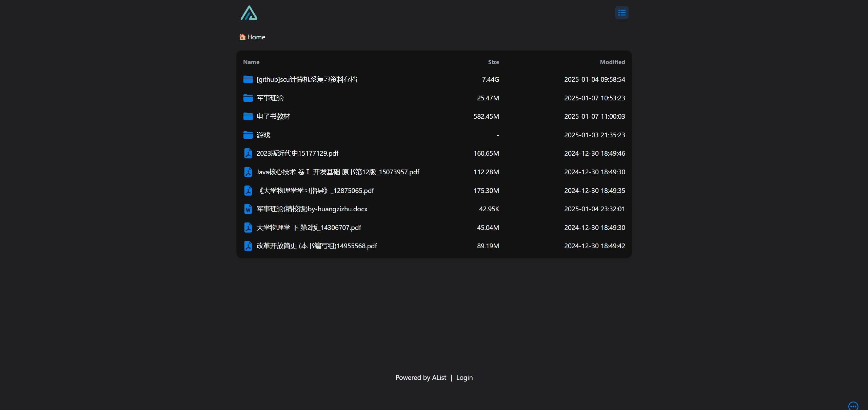Click folder icon next to 游戏
This screenshot has height=410, width=868.
248,135
